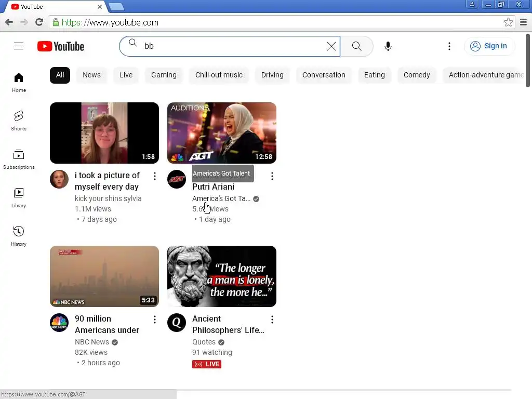Open the NBC News channel avatar
The height and width of the screenshot is (399, 532).
59,323
